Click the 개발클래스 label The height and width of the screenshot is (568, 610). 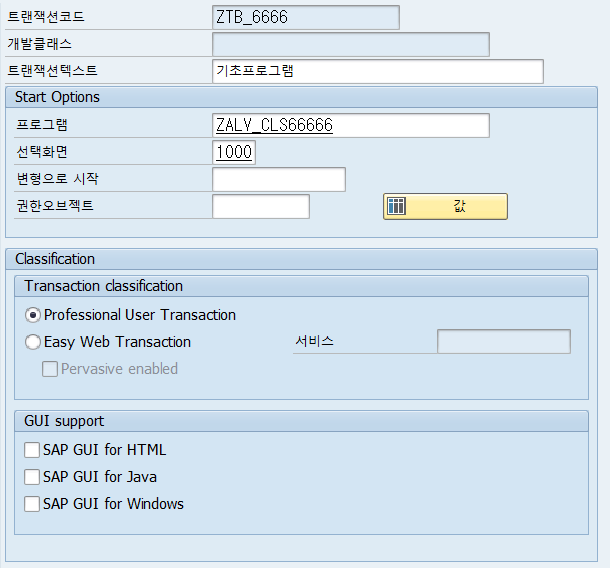point(39,44)
